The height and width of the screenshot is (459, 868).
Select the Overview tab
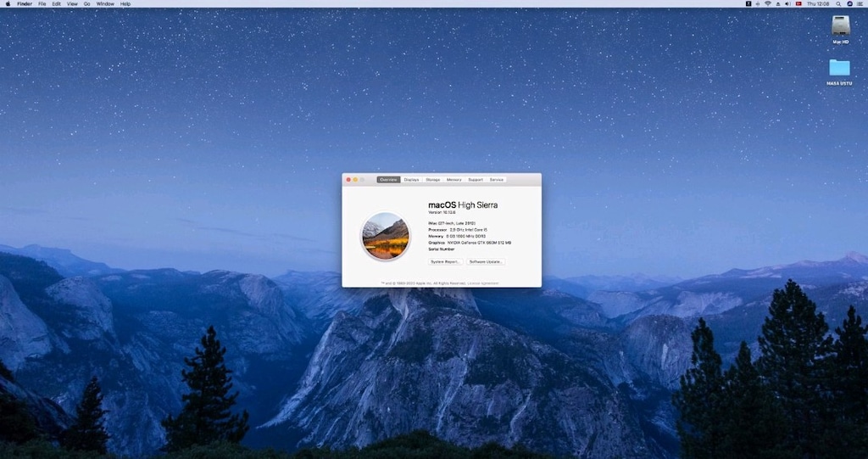388,180
